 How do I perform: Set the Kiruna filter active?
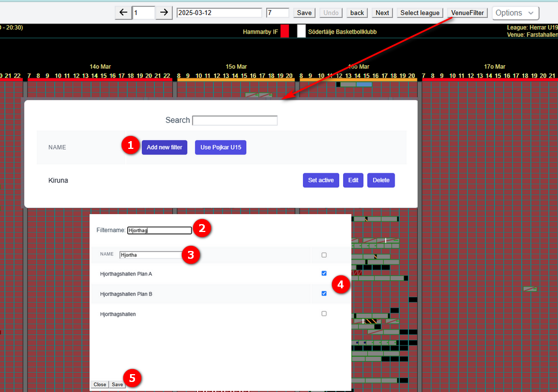pyautogui.click(x=321, y=180)
